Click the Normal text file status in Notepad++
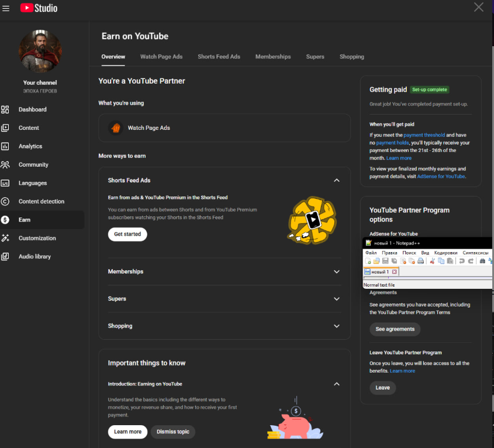 point(379,285)
